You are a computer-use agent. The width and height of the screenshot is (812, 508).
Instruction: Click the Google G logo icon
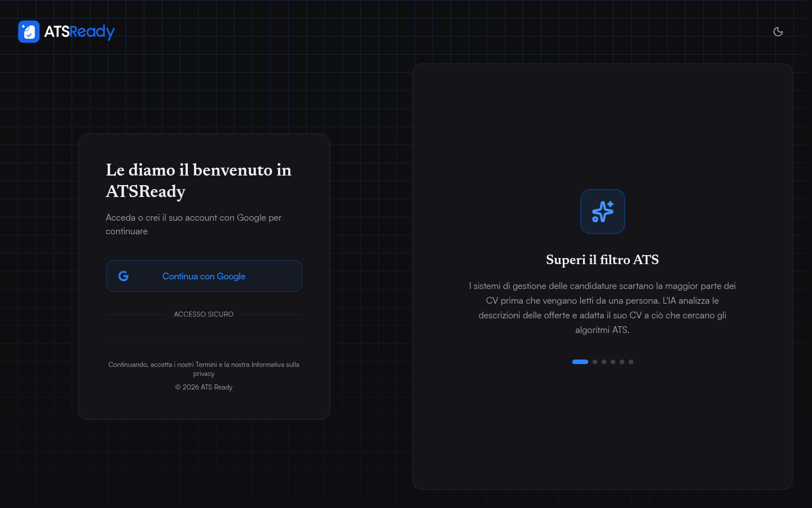pyautogui.click(x=123, y=276)
